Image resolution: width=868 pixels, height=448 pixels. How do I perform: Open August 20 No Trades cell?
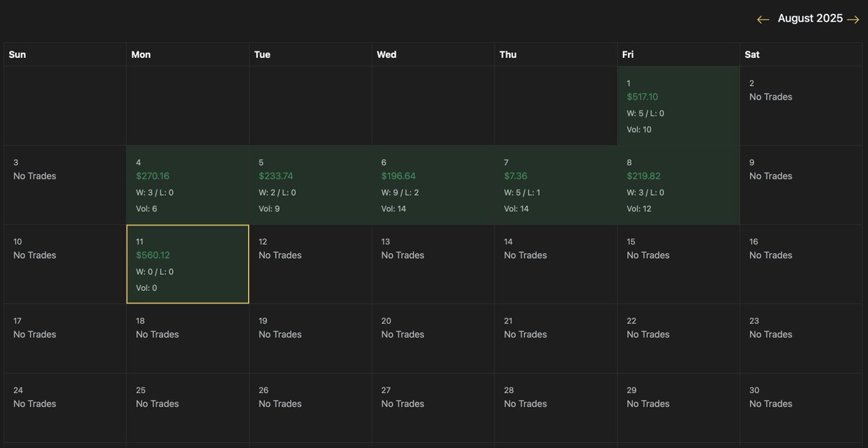click(433, 339)
